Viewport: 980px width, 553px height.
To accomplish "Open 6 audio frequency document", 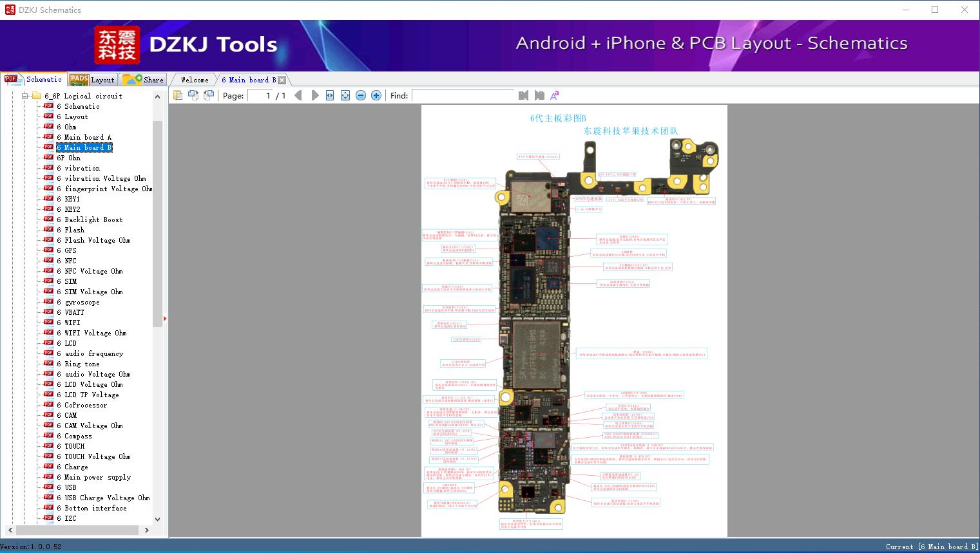I will 90,353.
